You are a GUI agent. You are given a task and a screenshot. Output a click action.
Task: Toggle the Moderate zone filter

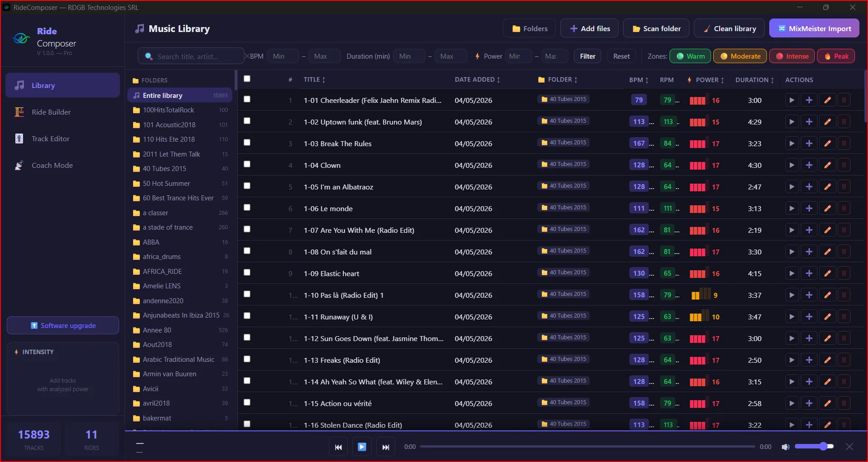click(740, 56)
